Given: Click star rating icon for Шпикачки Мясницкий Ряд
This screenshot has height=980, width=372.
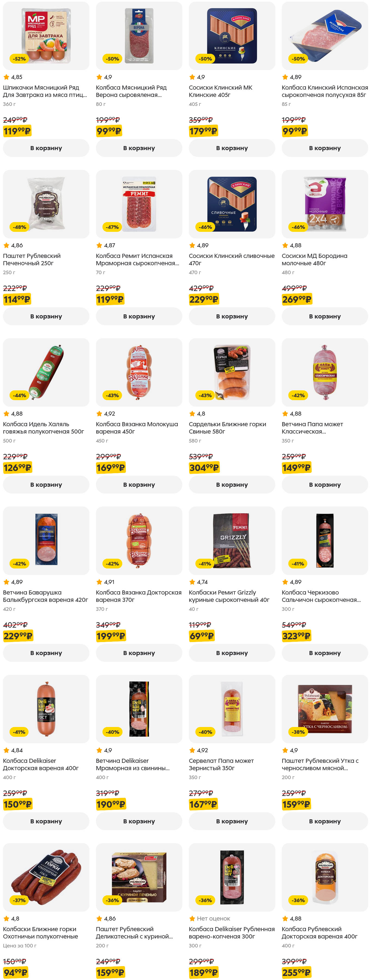Looking at the screenshot, I should click(7, 77).
